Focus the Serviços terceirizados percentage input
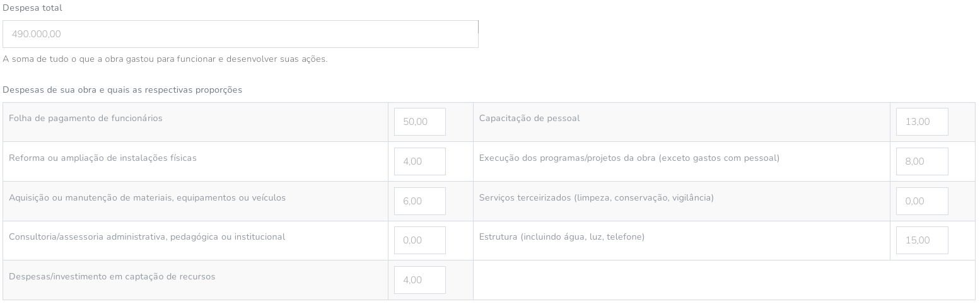 pos(921,201)
